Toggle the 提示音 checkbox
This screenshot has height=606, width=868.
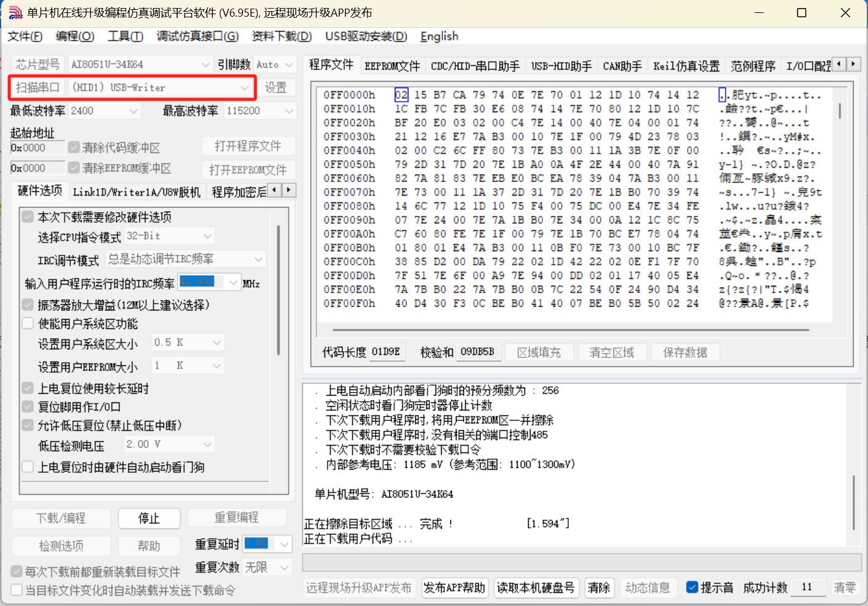(692, 587)
